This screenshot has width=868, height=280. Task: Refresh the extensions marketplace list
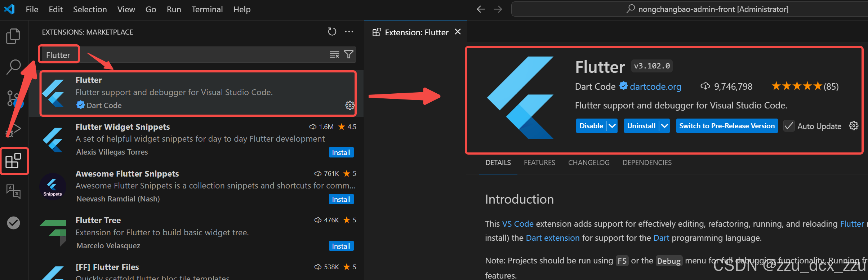pyautogui.click(x=332, y=32)
